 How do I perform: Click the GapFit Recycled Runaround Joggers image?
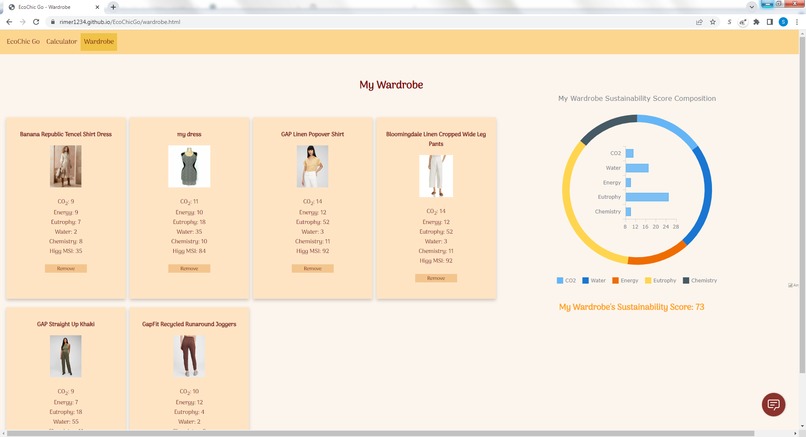[x=189, y=356]
